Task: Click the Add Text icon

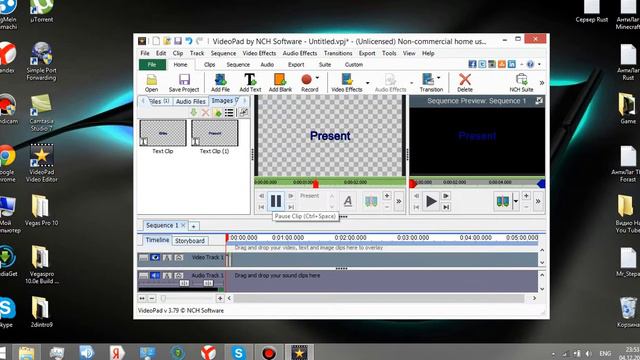Action: tap(250, 83)
